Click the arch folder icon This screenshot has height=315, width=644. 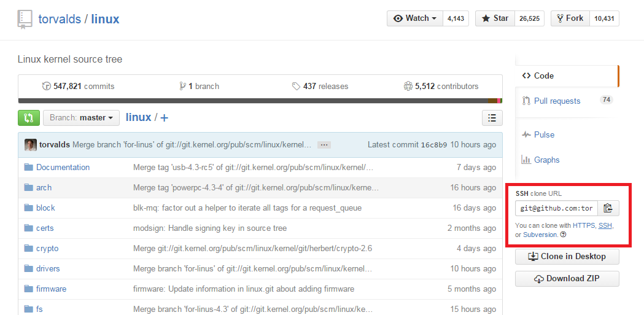28,187
